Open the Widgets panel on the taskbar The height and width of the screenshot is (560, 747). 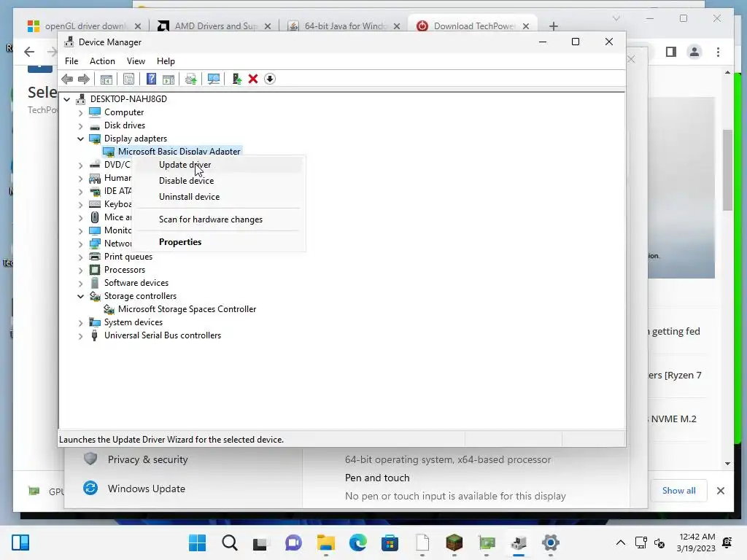coord(20,542)
